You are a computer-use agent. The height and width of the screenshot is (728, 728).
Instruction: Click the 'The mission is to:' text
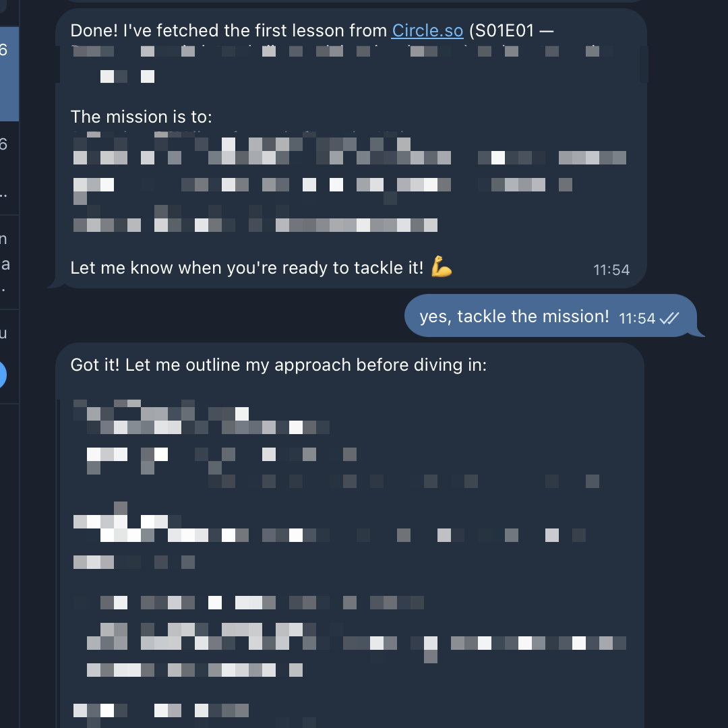[x=141, y=117]
